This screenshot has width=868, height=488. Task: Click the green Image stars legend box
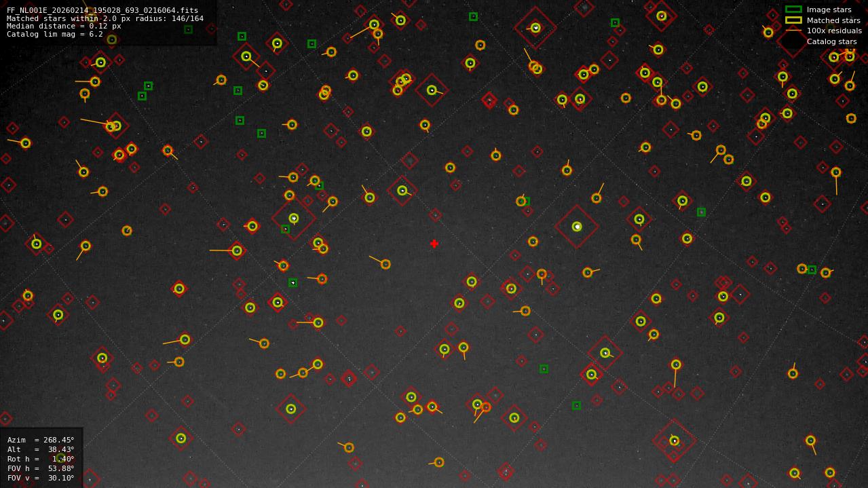coord(793,10)
